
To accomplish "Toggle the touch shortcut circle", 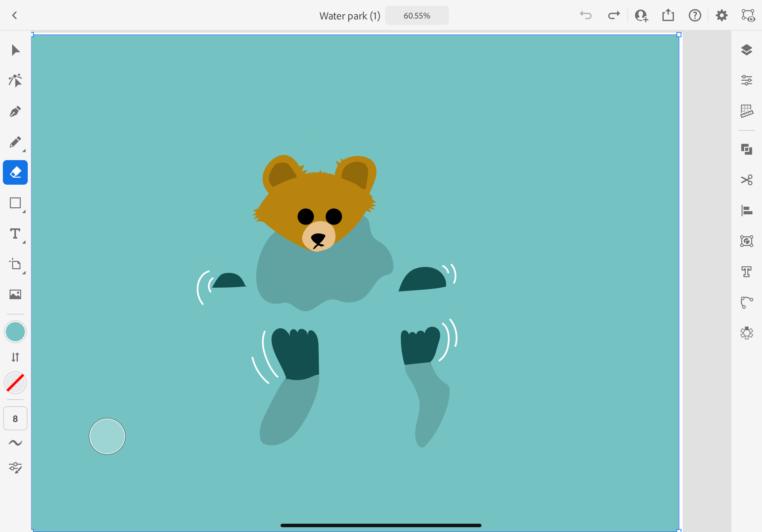I will point(107,436).
